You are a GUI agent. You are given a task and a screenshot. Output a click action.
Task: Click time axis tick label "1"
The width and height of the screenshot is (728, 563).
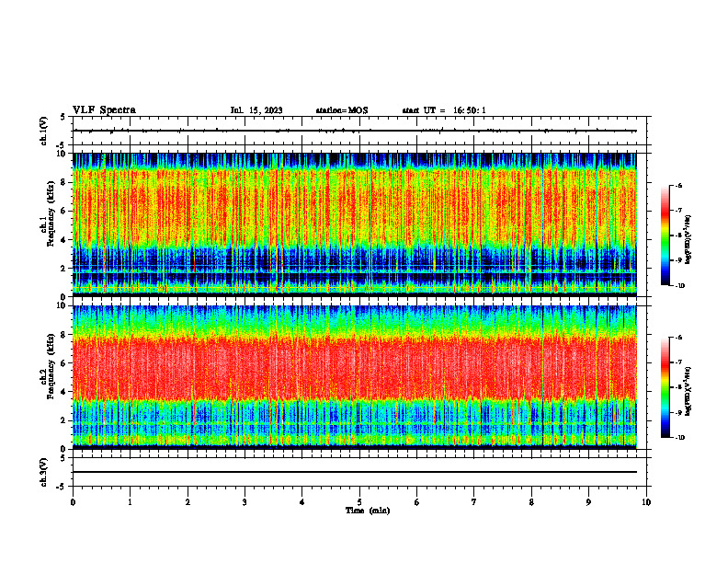(x=130, y=502)
